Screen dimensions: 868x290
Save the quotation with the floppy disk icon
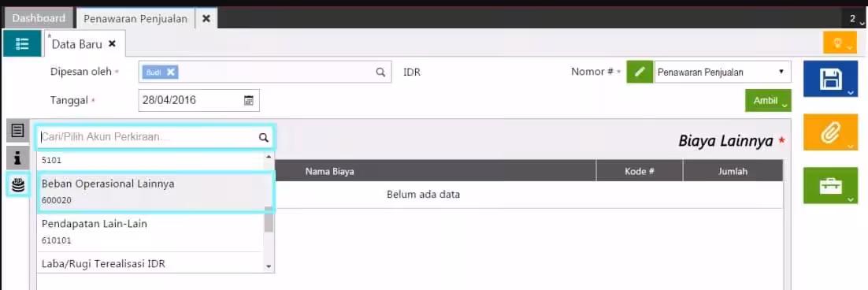(x=830, y=79)
